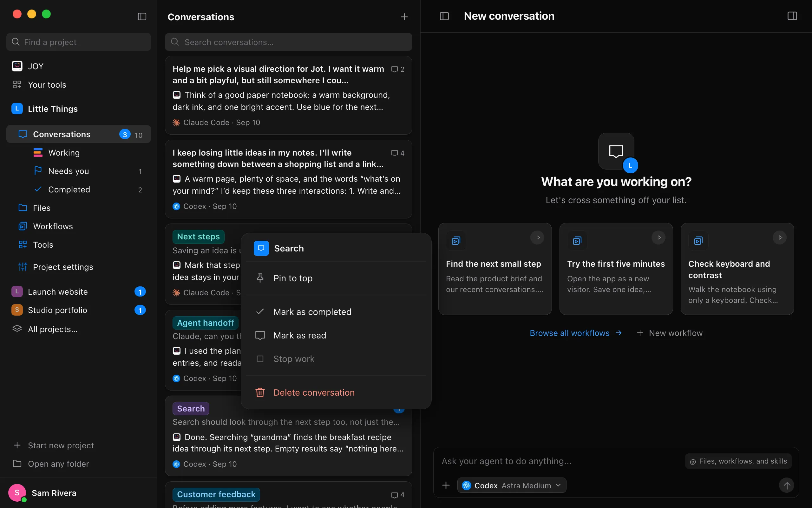Click Browse all workflows link
Viewport: 812px width, 508px height.
pyautogui.click(x=576, y=333)
